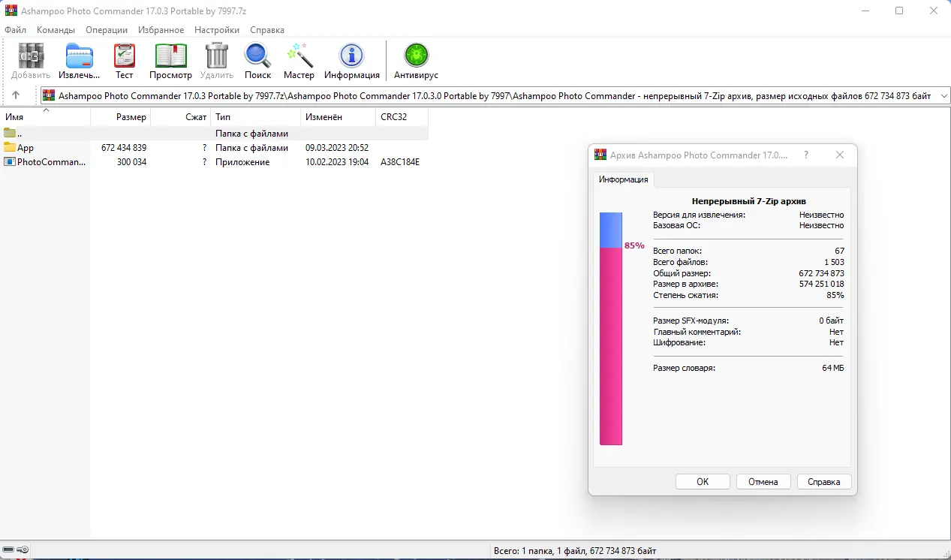Select the App folder in the file list
The width and height of the screenshot is (951, 560).
[x=24, y=147]
